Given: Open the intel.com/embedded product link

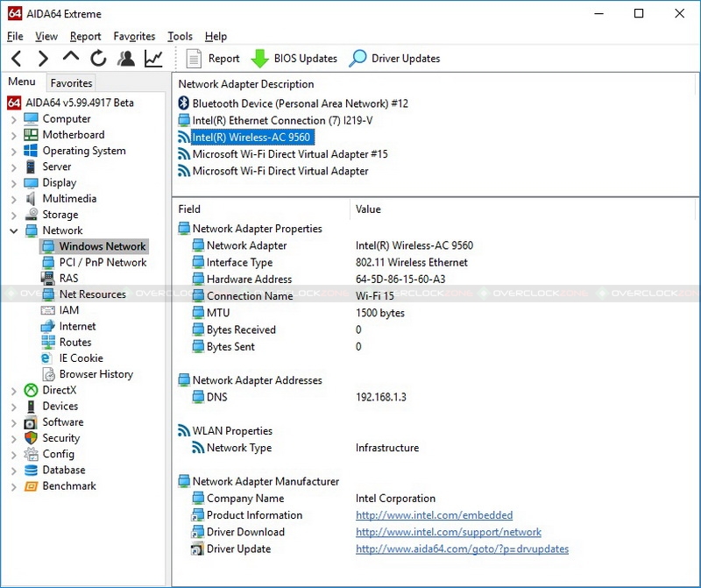Looking at the screenshot, I should [x=434, y=515].
